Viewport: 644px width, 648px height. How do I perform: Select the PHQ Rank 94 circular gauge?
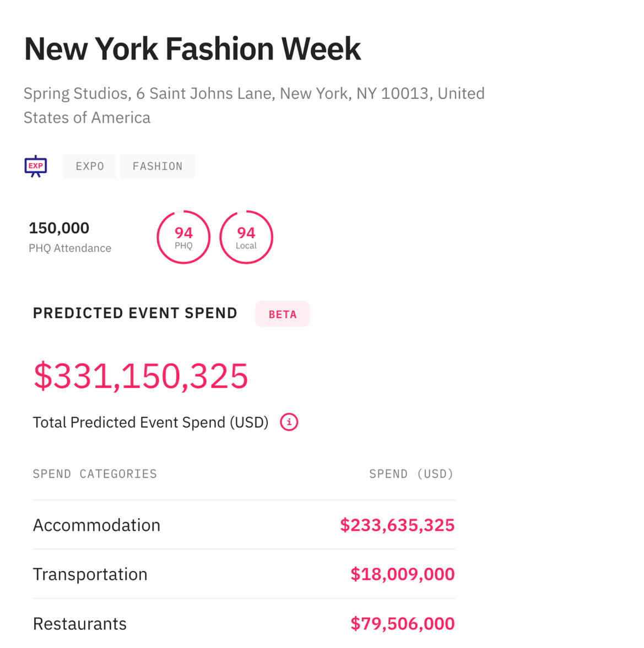pyautogui.click(x=183, y=237)
